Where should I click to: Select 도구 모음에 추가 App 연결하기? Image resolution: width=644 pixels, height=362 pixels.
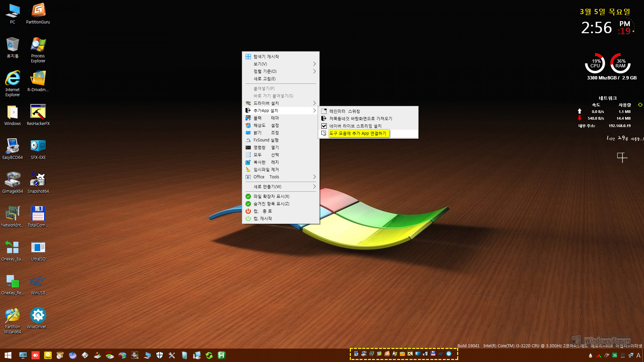[x=368, y=133]
